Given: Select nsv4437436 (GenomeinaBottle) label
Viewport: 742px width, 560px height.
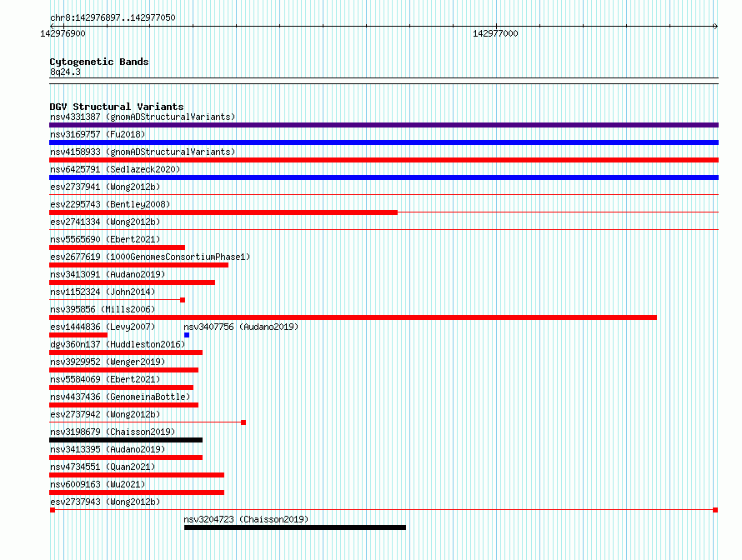Looking at the screenshot, I should click(x=120, y=397).
